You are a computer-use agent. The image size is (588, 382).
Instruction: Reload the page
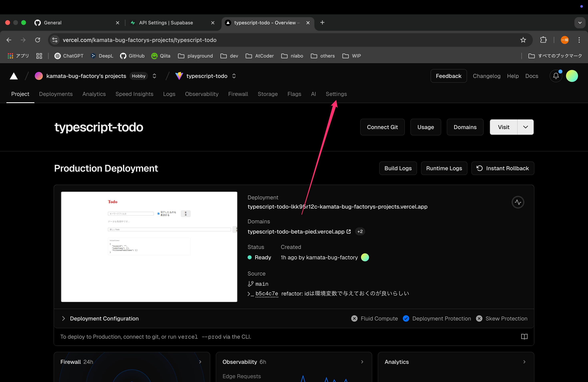click(38, 40)
